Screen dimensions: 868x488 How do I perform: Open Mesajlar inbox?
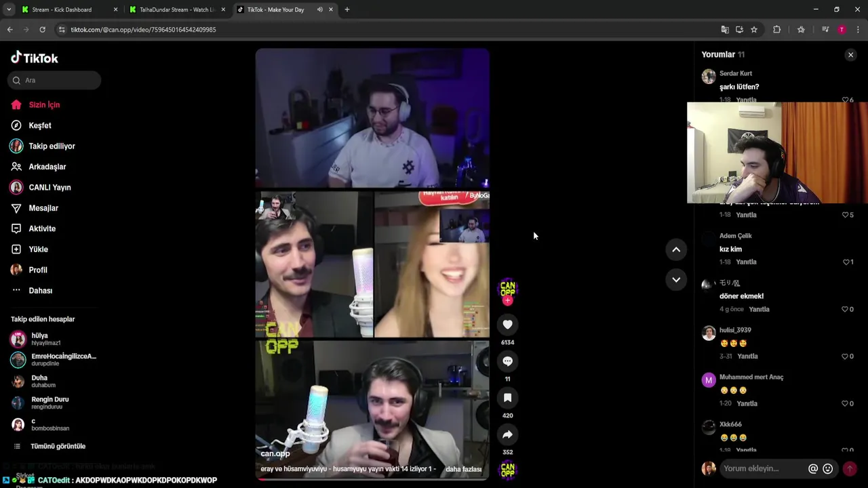(43, 208)
